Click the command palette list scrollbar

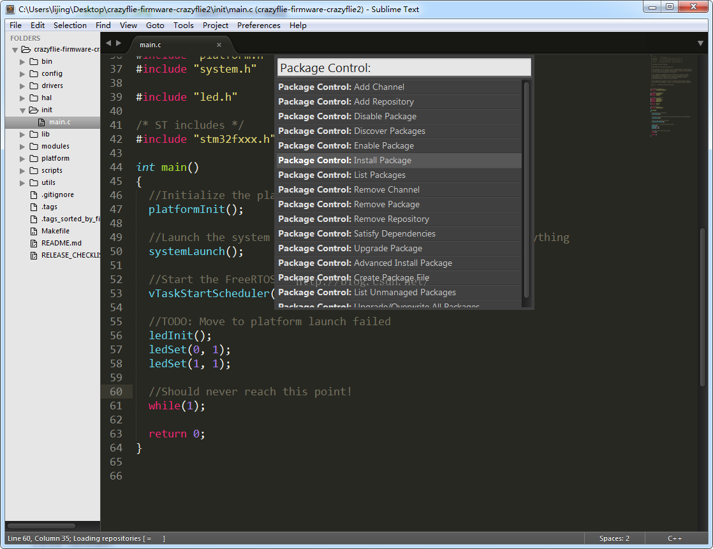tap(526, 189)
